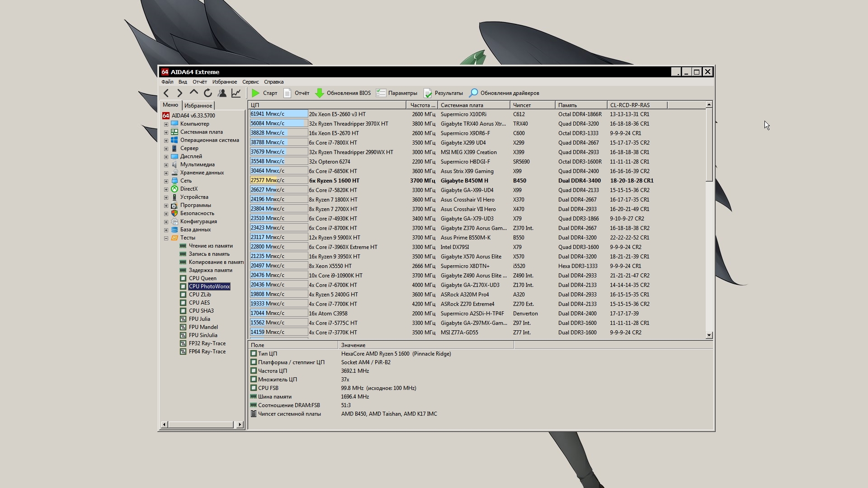Click the green Start play icon
This screenshot has height=488, width=868.
tap(256, 93)
